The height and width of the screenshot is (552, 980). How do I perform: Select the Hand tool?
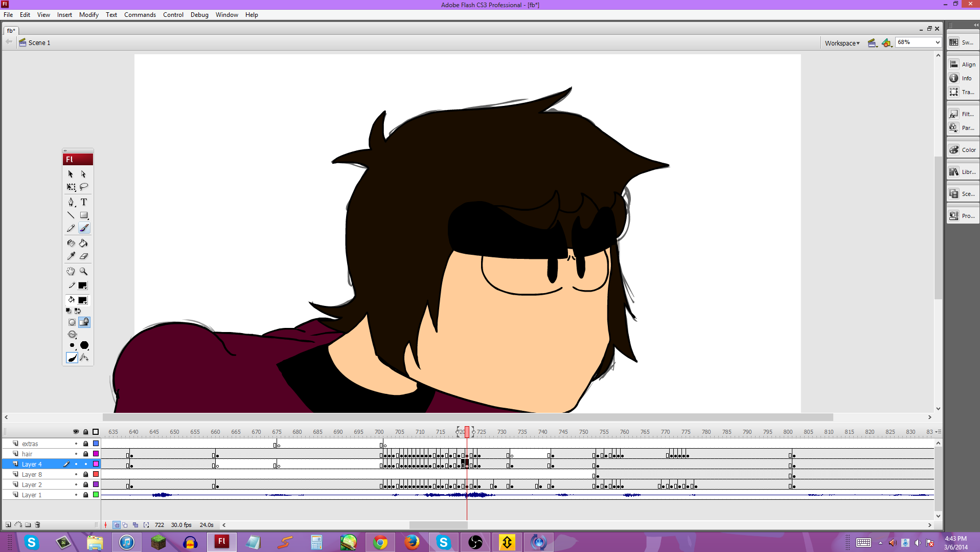(71, 271)
